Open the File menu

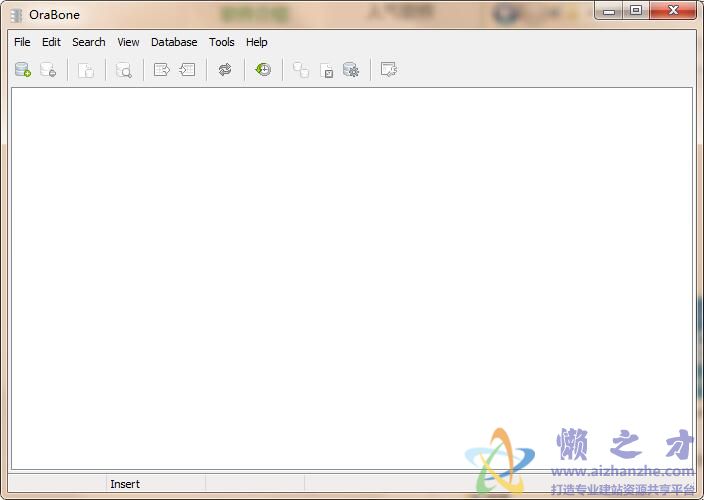(22, 42)
